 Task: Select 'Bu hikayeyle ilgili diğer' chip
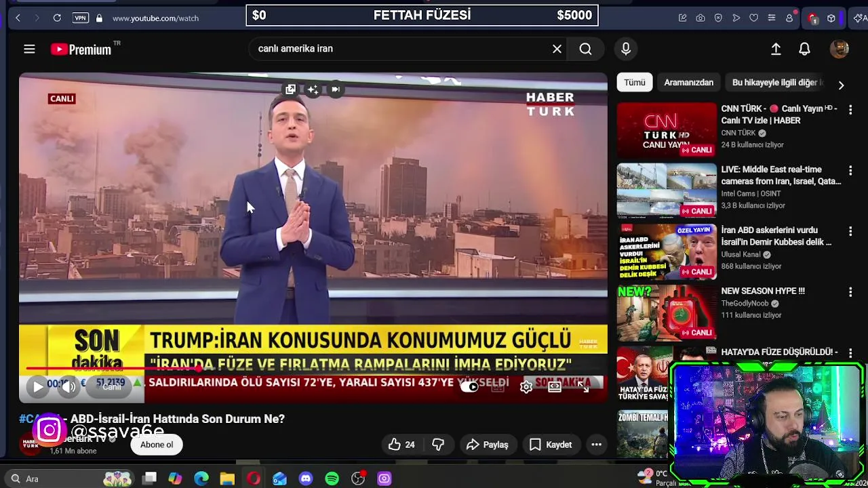[x=776, y=82]
